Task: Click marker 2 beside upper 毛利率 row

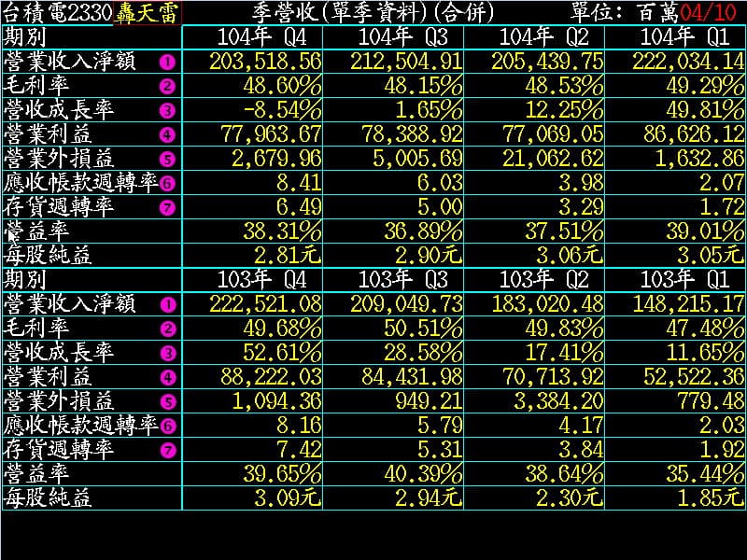Action: coord(167,86)
